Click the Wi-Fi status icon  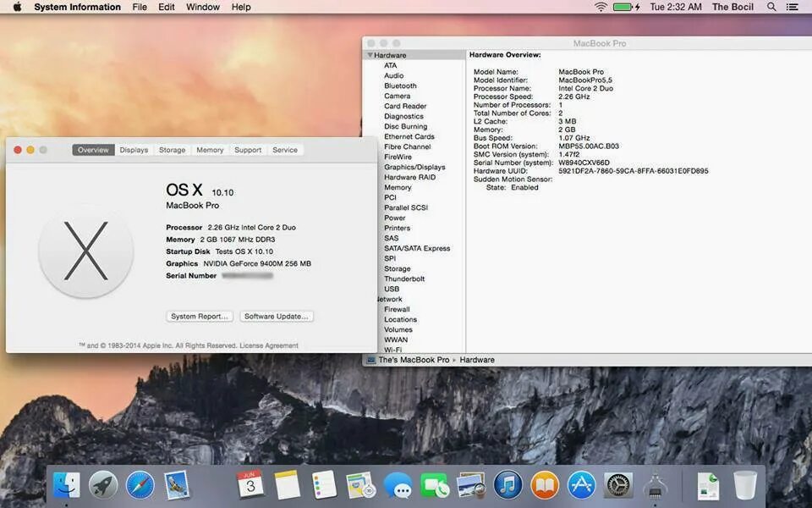point(601,7)
